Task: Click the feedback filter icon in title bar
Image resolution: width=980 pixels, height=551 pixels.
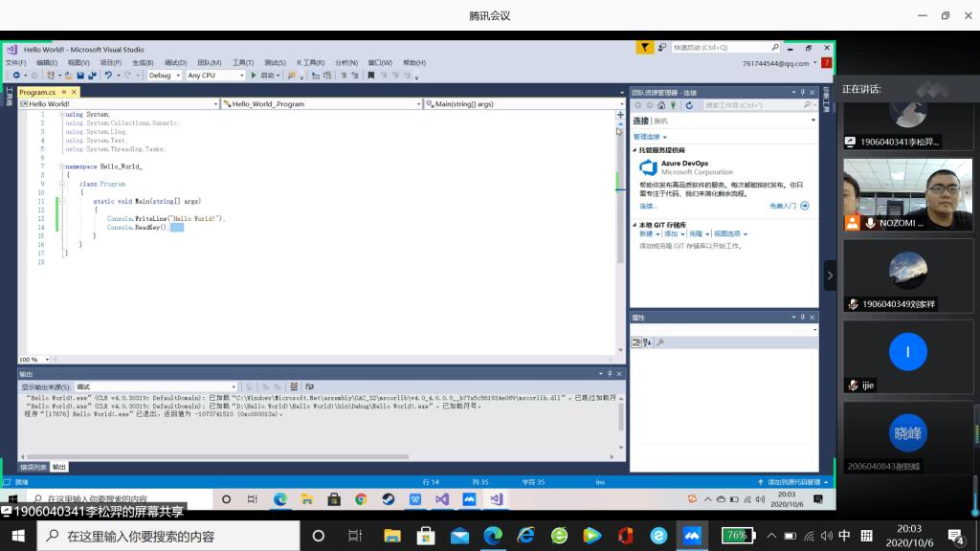Action: click(646, 47)
